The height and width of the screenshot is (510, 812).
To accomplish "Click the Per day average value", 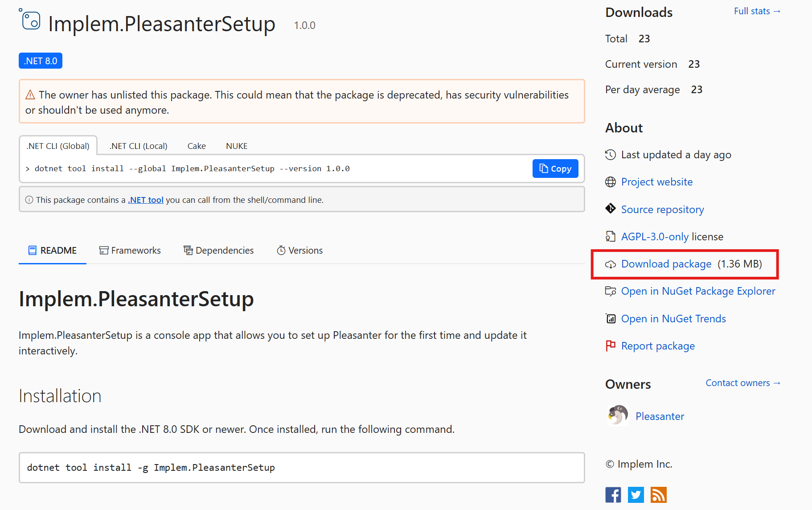I will (x=697, y=90).
